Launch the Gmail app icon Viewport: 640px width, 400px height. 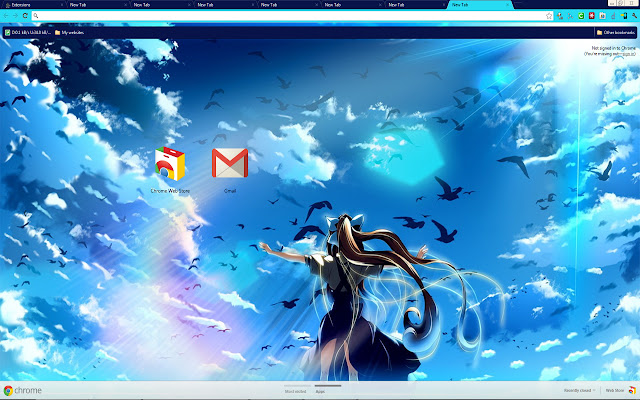coord(230,163)
